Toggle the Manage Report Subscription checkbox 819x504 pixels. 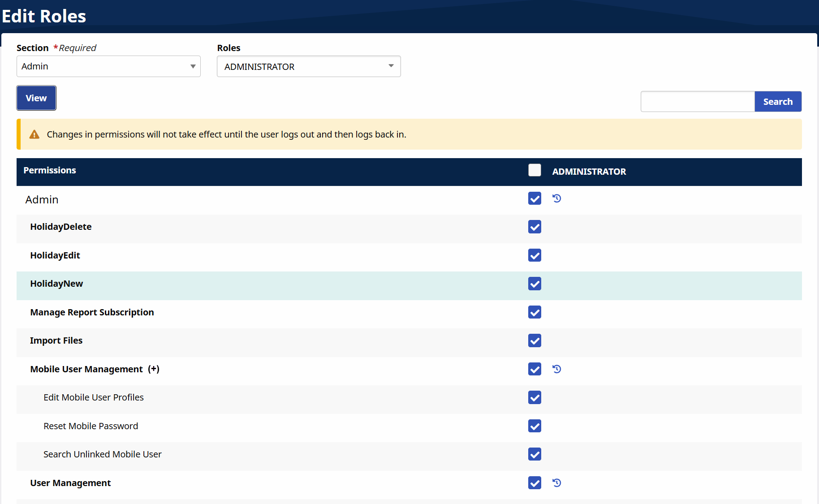(535, 312)
